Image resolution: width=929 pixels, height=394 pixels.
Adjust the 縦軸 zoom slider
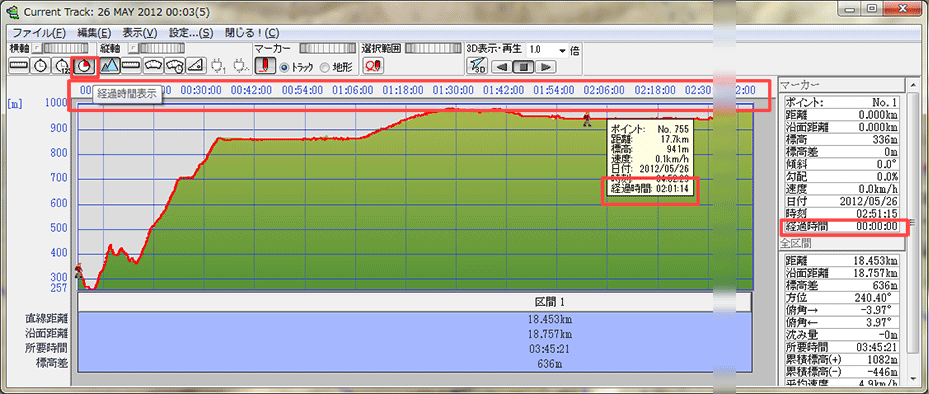coord(162,48)
